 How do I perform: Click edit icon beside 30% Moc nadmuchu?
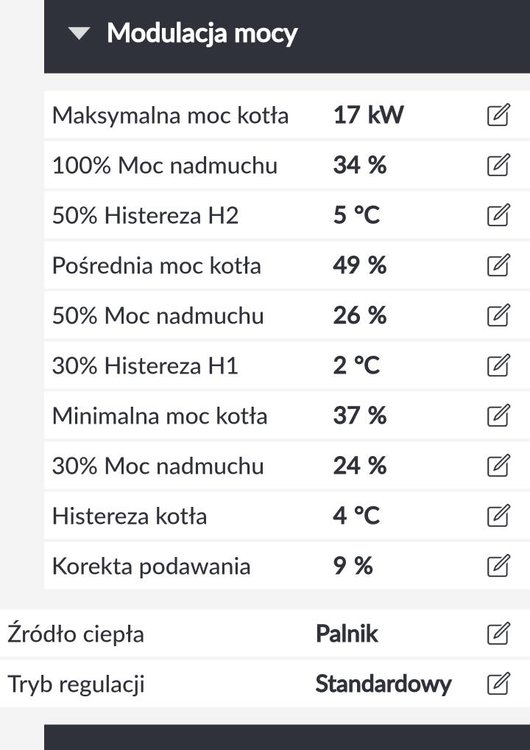click(498, 465)
